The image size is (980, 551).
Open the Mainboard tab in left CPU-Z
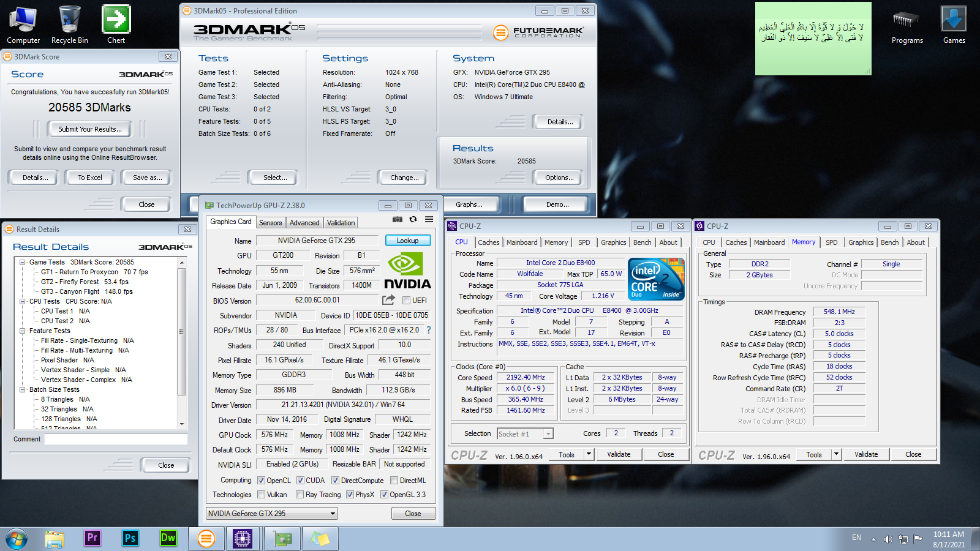[522, 242]
